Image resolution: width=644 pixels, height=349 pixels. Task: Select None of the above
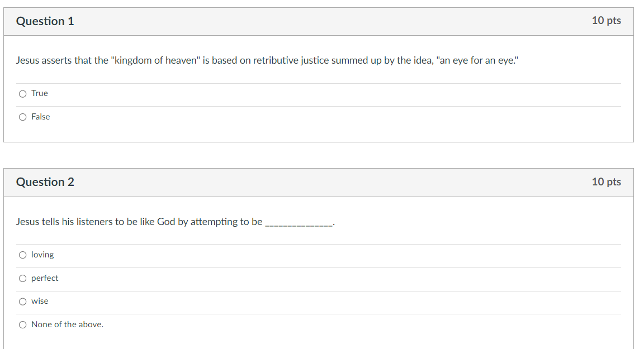(x=22, y=324)
